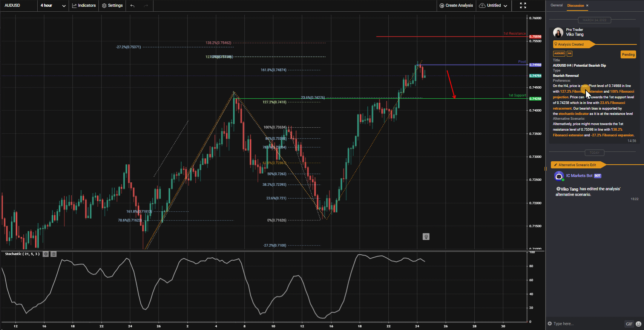
Task: Undo the last chart action
Action: coord(132,6)
